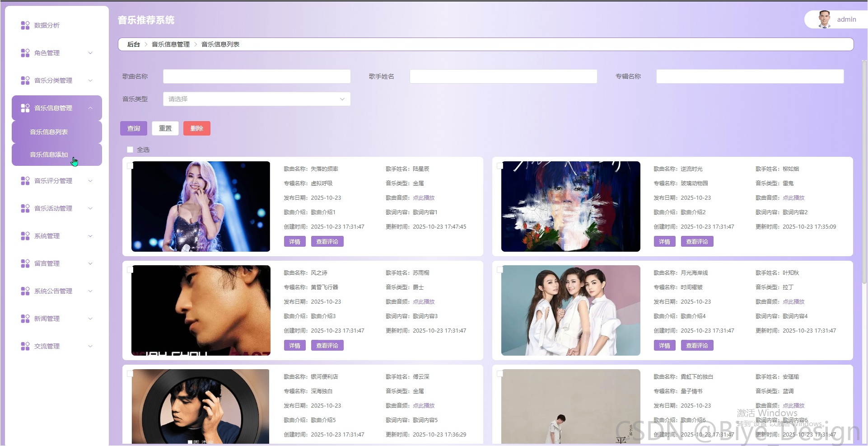
Task: Click the 音乐活动管理 sidebar icon
Action: pos(25,208)
